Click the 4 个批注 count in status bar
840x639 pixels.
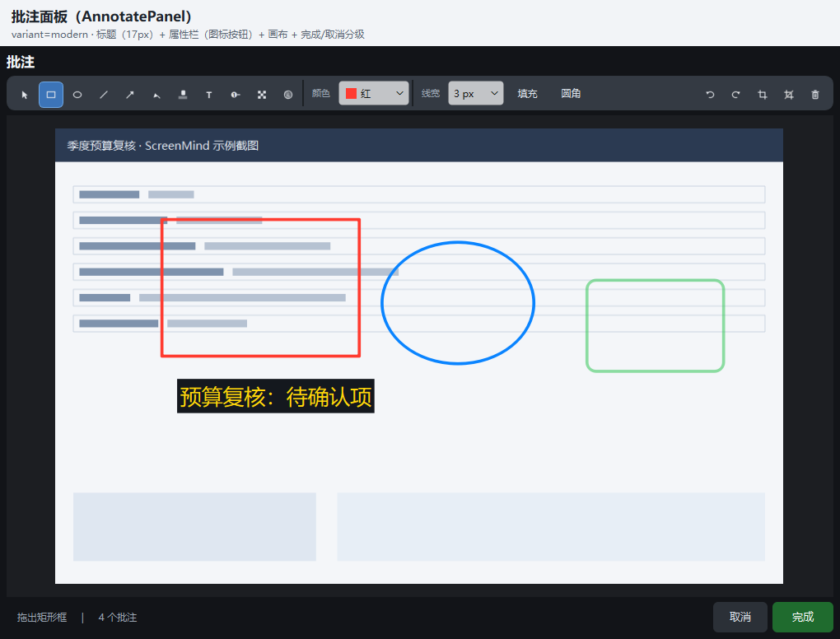[x=117, y=618]
